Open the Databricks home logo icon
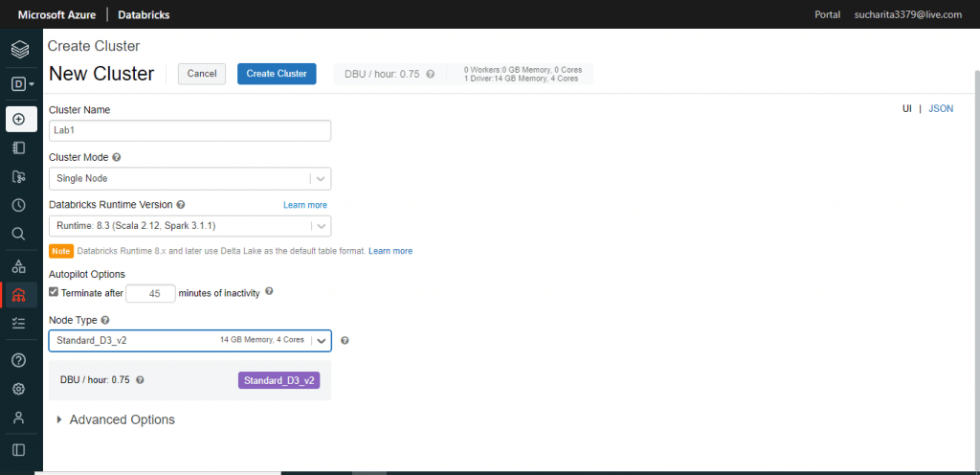Image resolution: width=980 pixels, height=475 pixels. [x=20, y=49]
